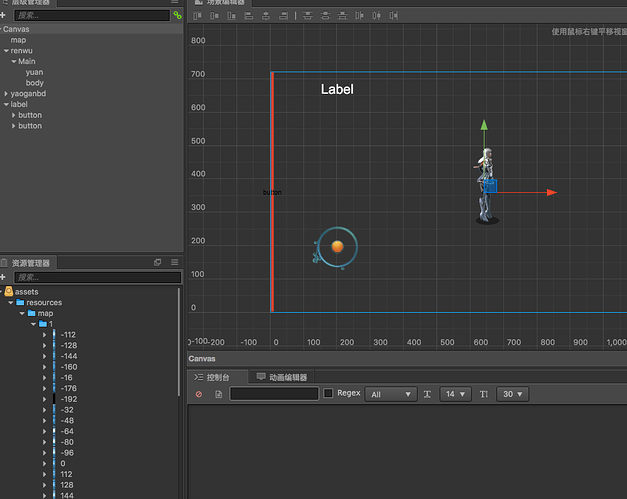Click the console filter text field
627x499 pixels.
(275, 394)
